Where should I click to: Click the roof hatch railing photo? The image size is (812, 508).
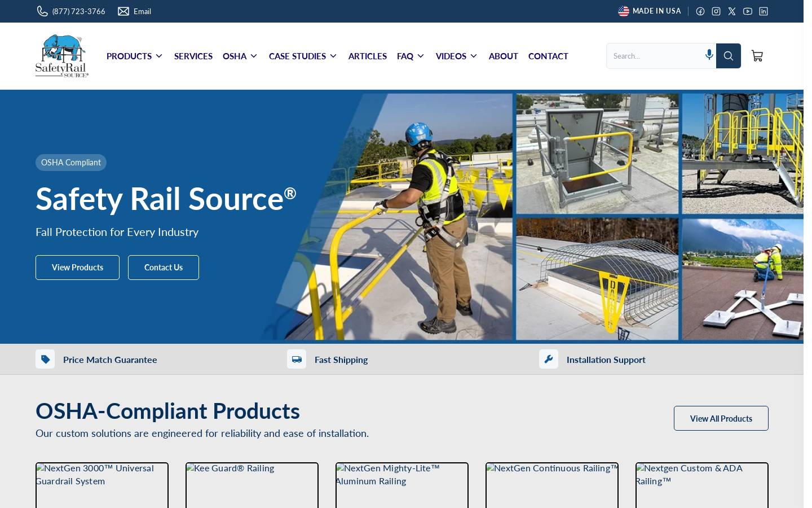click(x=597, y=154)
